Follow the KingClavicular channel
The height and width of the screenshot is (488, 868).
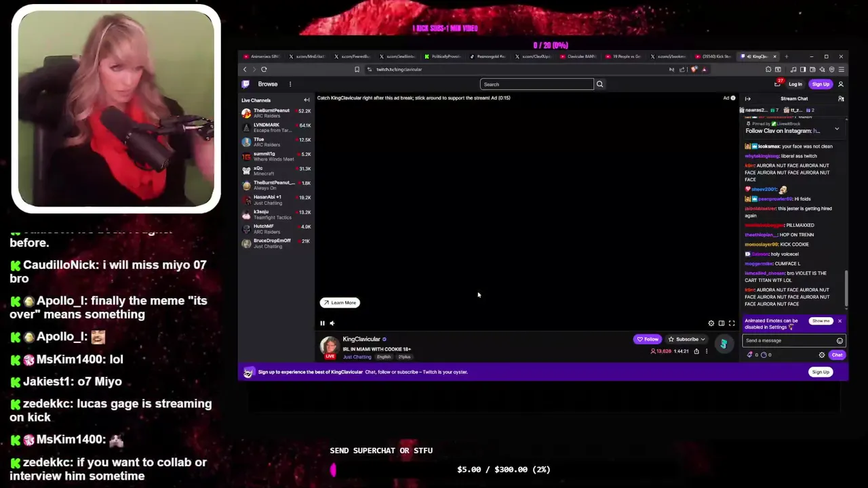648,339
